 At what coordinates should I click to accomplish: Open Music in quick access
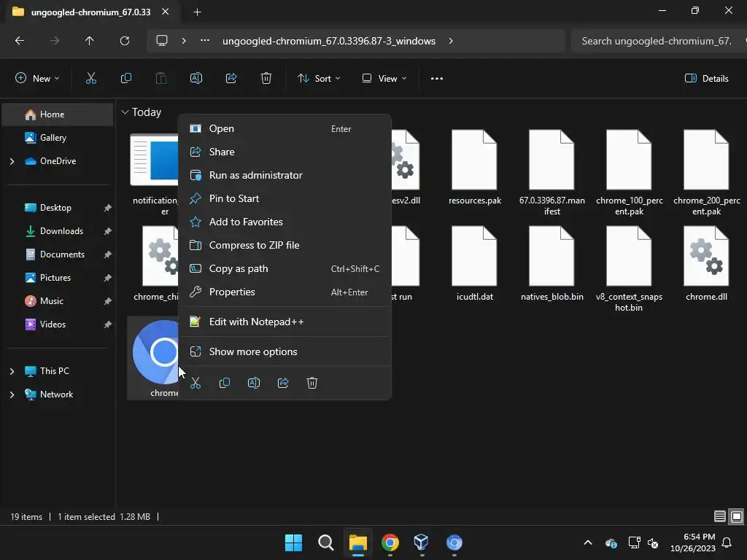(x=58, y=301)
